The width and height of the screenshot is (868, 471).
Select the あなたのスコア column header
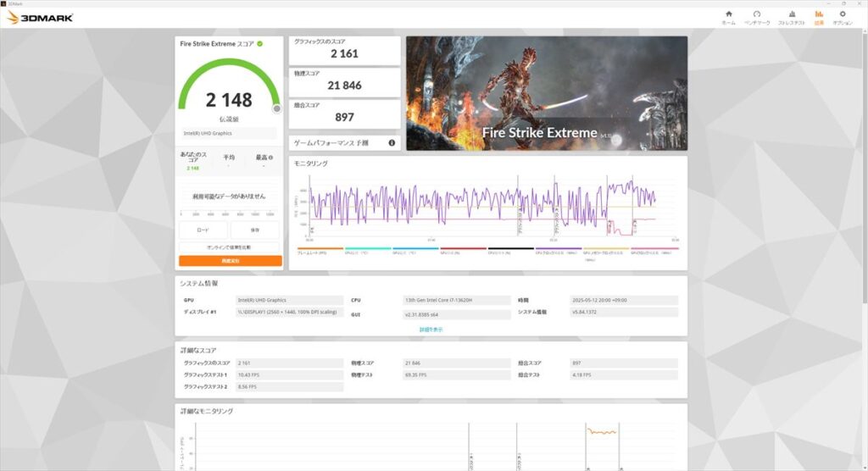(x=192, y=158)
